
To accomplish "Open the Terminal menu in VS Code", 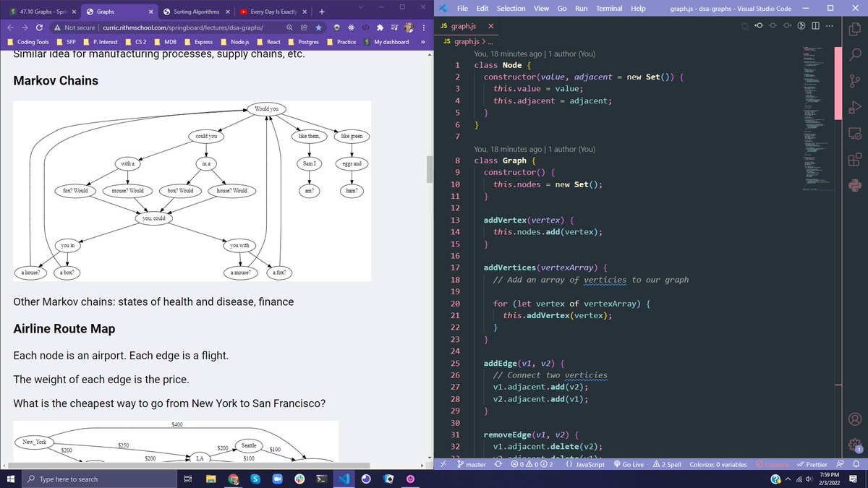I will 609,8.
